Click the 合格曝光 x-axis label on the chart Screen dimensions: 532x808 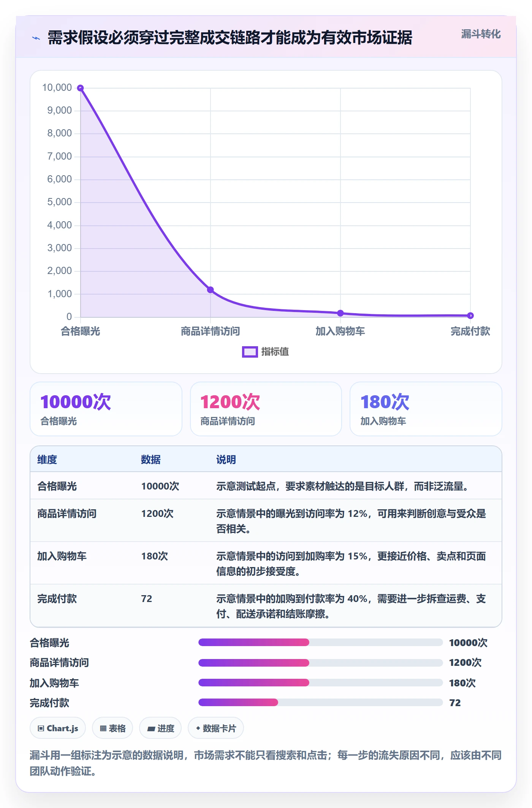point(81,331)
